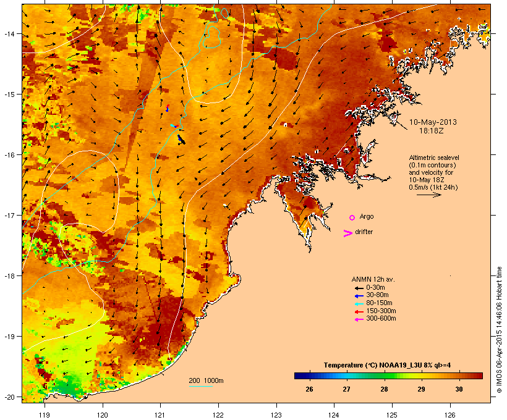The image size is (507, 420).
Task: Click latitude axis label -19
Action: pyautogui.click(x=9, y=337)
